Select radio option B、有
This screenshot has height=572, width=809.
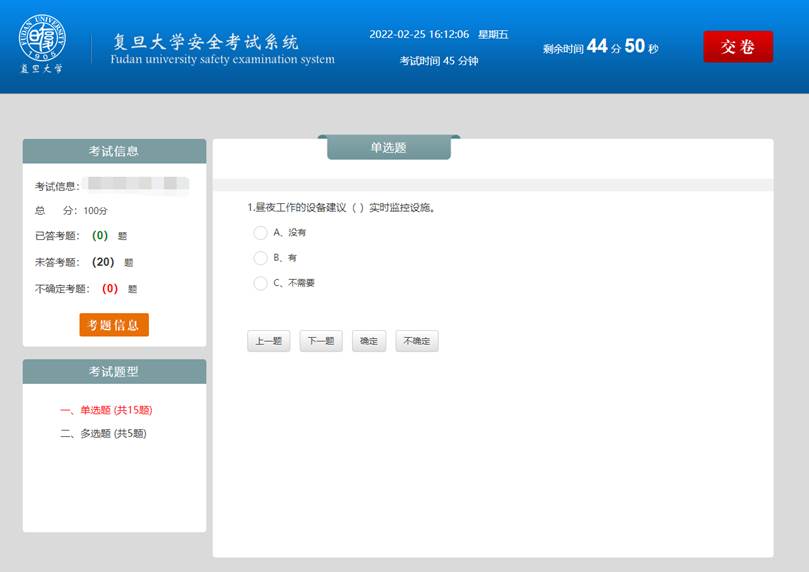[x=260, y=258]
